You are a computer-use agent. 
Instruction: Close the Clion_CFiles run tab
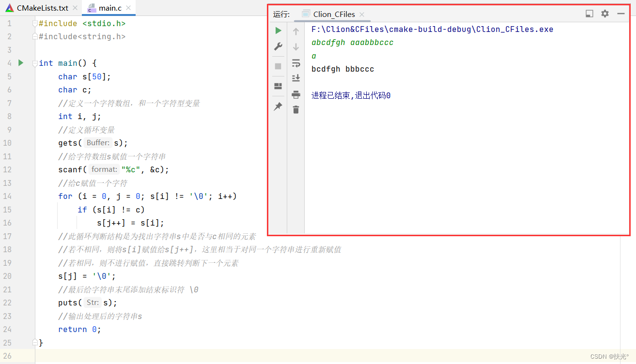362,15
